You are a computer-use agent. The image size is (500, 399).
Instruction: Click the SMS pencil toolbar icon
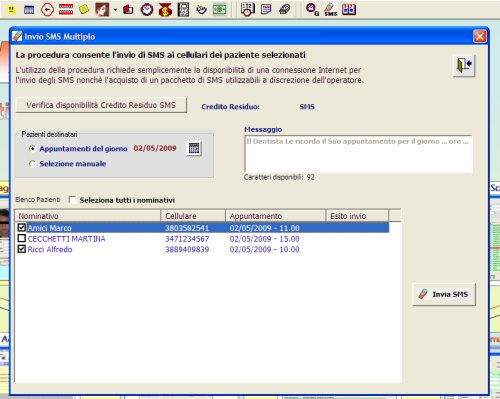click(x=330, y=9)
